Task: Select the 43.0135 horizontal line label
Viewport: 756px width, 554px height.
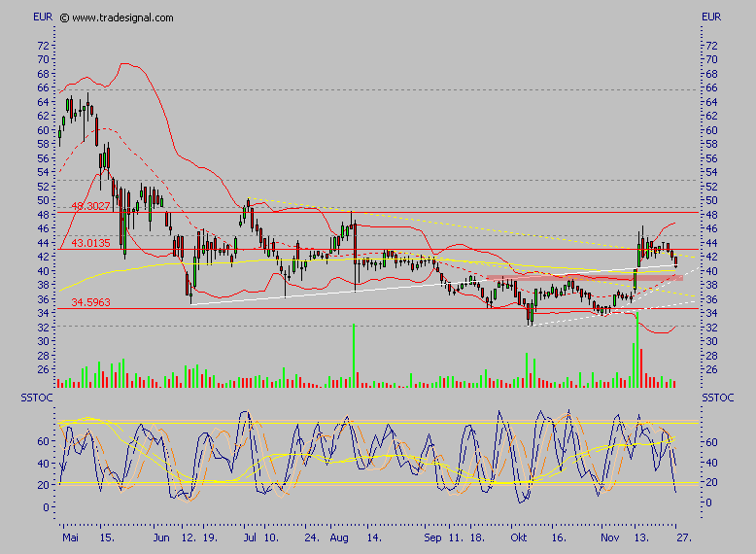Action: 91,243
